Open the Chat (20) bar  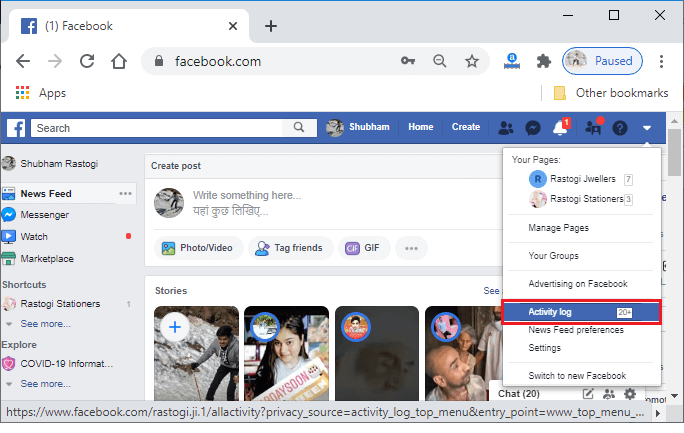coord(519,394)
